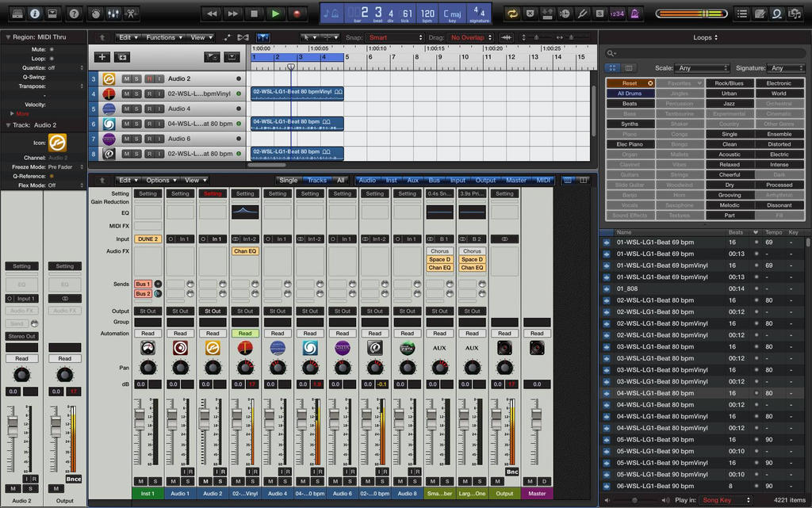Open Quick Help question mark button
812x508 pixels.
tap(74, 13)
